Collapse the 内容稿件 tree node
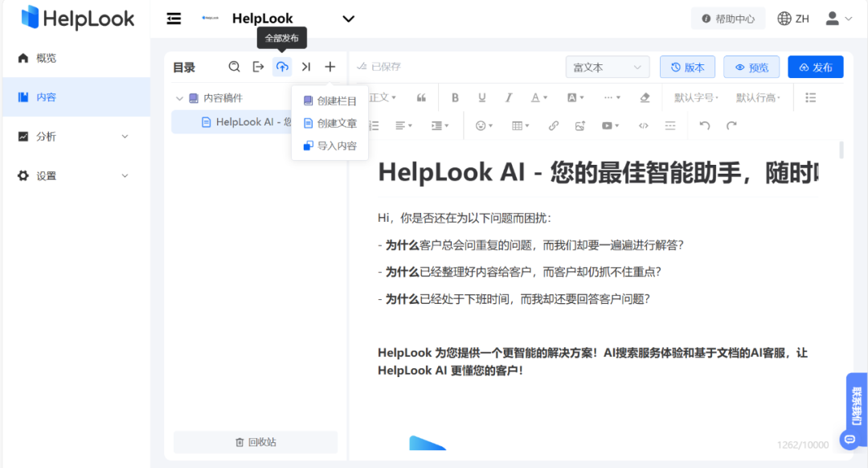The image size is (868, 468). (181, 97)
